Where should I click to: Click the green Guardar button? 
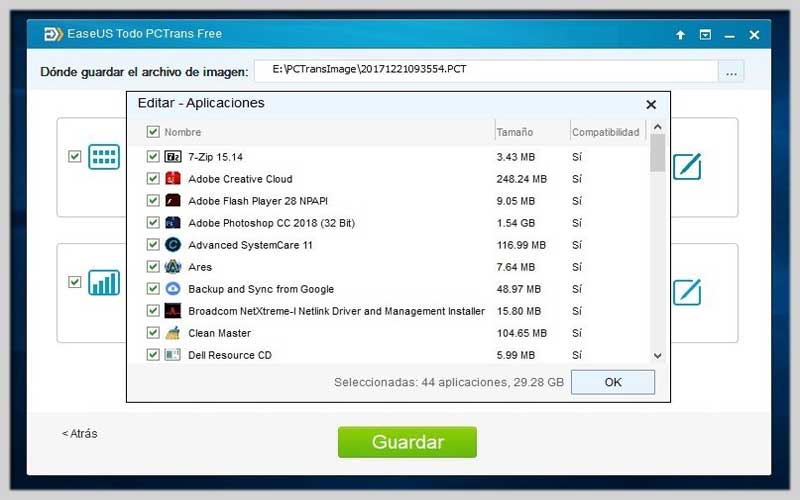click(407, 442)
